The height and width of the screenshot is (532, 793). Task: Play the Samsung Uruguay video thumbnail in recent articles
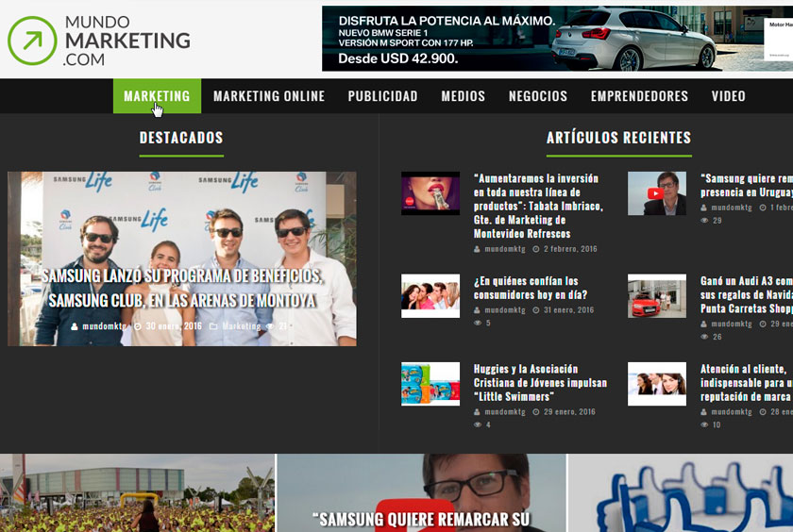point(657,193)
